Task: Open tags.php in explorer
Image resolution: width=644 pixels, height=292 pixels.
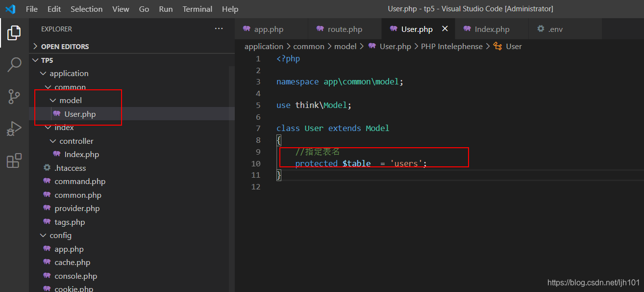Action: pos(132,222)
